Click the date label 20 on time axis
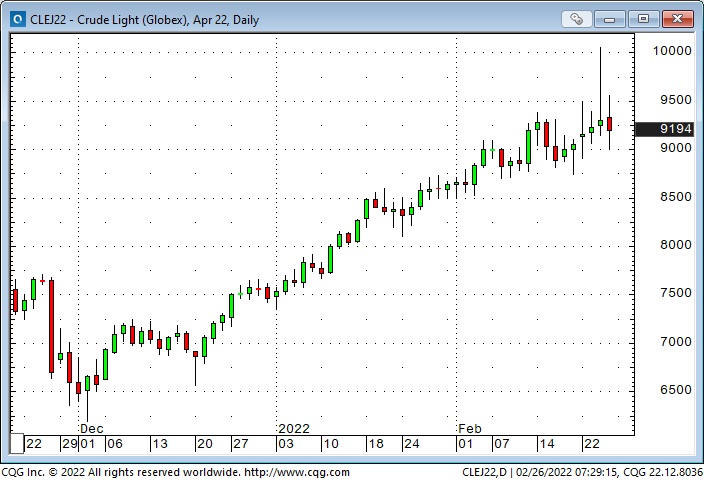The width and height of the screenshot is (704, 480). (205, 444)
